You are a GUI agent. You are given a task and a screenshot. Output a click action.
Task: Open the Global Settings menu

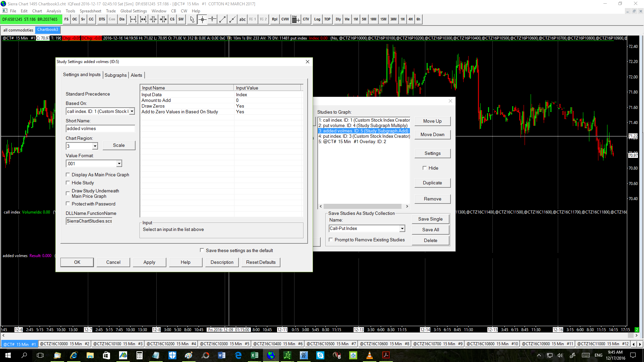coord(133,11)
